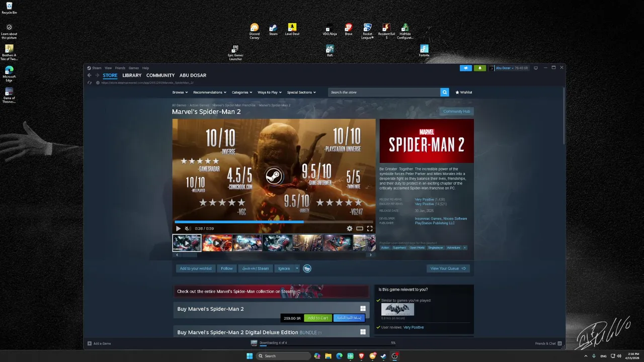Unmute the trailer volume
The width and height of the screenshot is (644, 362).
point(188,228)
